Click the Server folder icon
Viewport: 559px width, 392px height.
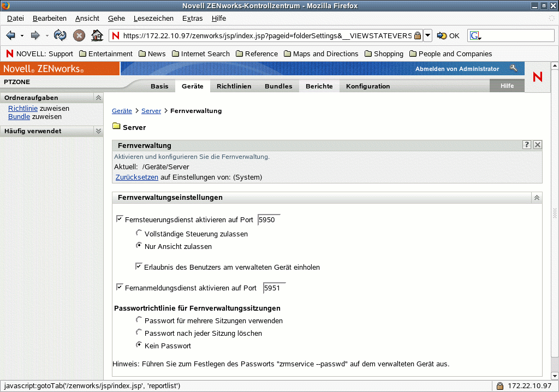tap(116, 126)
